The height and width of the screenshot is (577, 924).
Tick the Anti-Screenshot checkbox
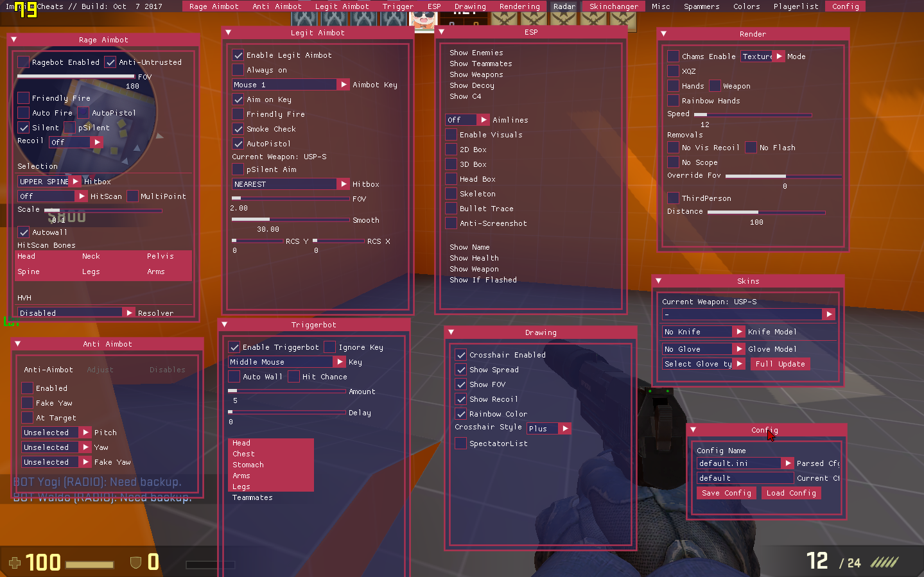coord(451,223)
